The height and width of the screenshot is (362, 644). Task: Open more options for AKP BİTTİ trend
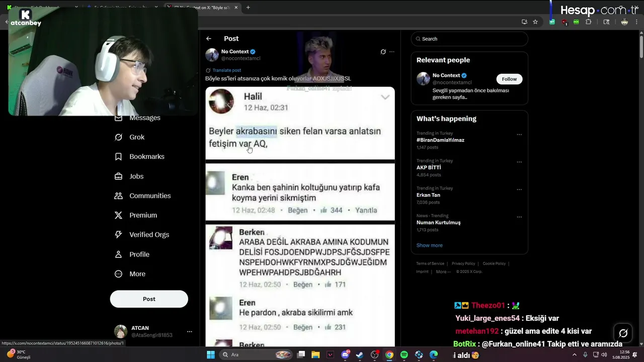[519, 162]
